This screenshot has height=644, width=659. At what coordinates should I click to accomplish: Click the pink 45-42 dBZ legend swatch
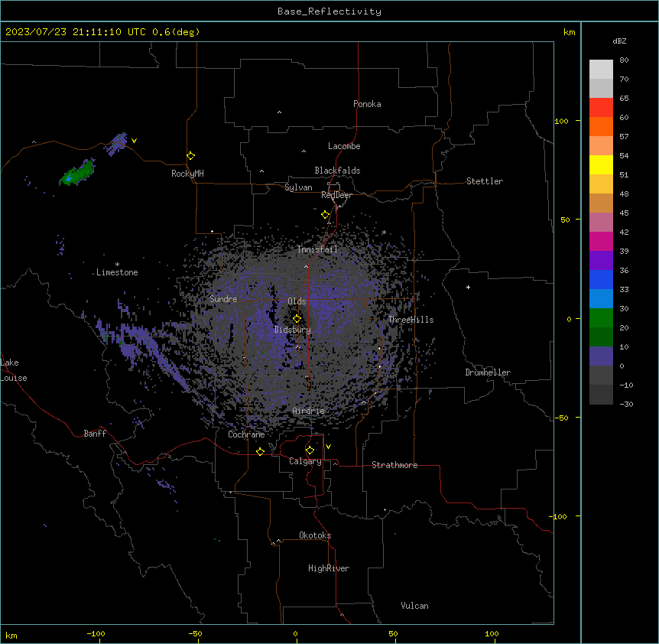pyautogui.click(x=601, y=223)
